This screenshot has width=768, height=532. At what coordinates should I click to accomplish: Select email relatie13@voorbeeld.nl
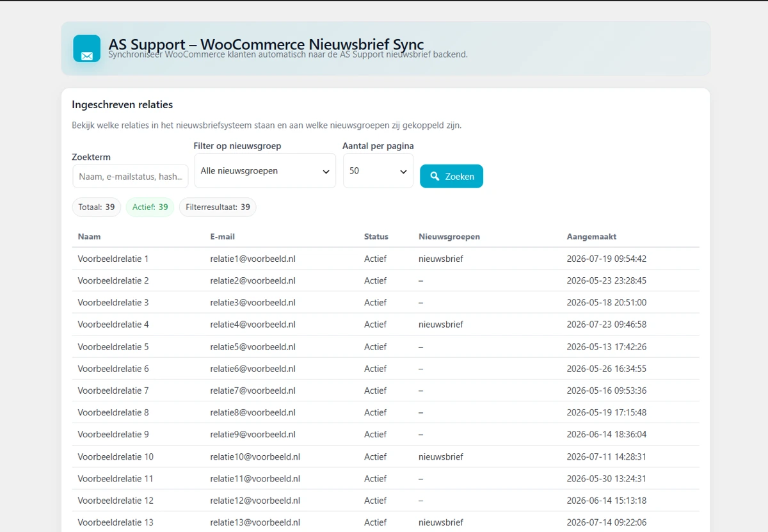pyautogui.click(x=255, y=522)
